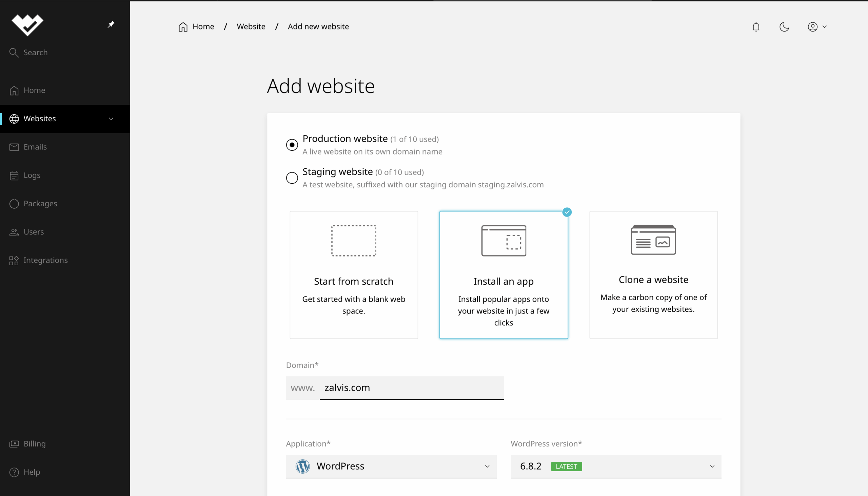868x496 pixels.
Task: Expand the Websites sidebar menu chevron
Action: pyautogui.click(x=111, y=119)
